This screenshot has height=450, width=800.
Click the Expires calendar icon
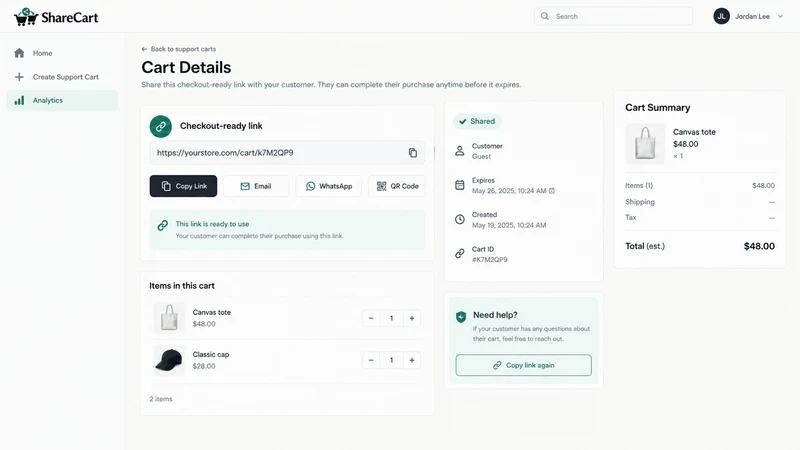point(460,185)
